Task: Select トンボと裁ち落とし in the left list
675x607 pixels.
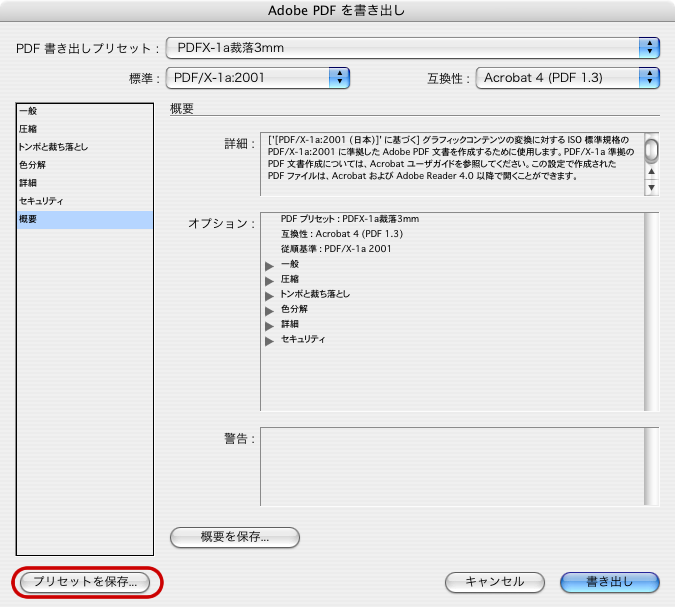Action: [x=84, y=147]
